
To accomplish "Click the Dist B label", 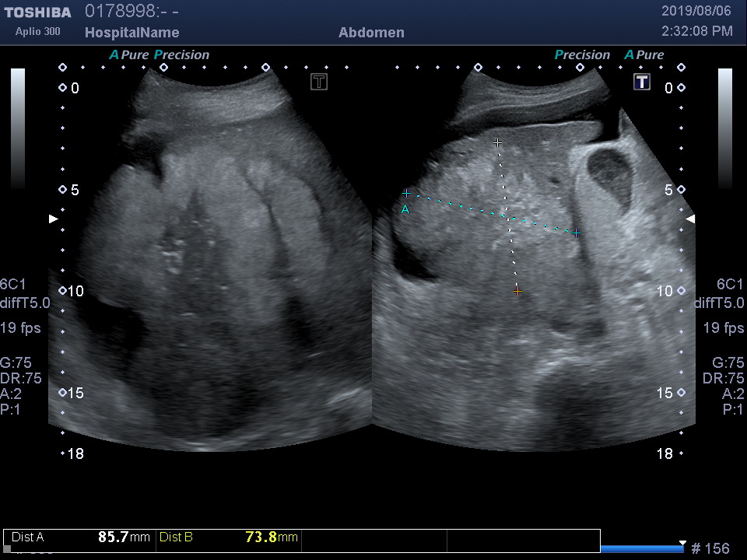I will coord(176,537).
